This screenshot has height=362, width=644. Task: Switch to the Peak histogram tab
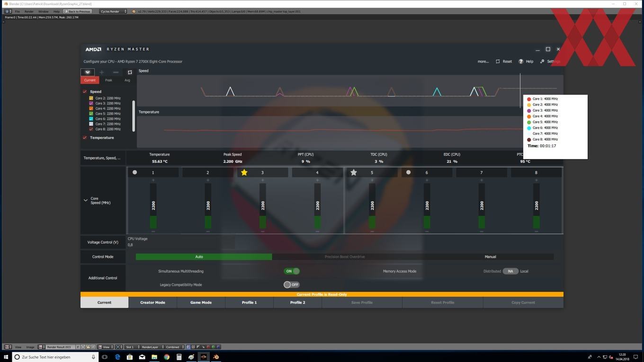point(108,80)
